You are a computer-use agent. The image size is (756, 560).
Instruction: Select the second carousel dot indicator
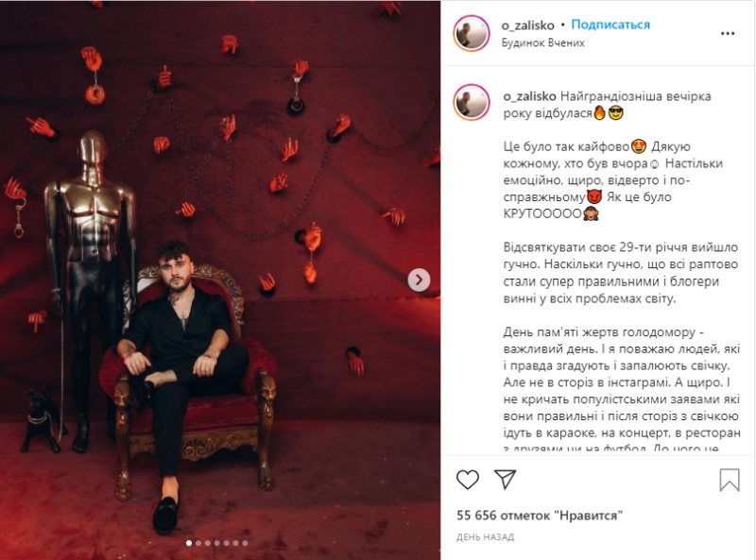198,543
